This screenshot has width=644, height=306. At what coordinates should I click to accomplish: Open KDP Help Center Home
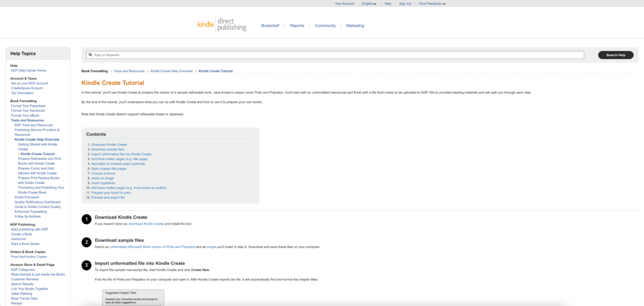(x=28, y=71)
